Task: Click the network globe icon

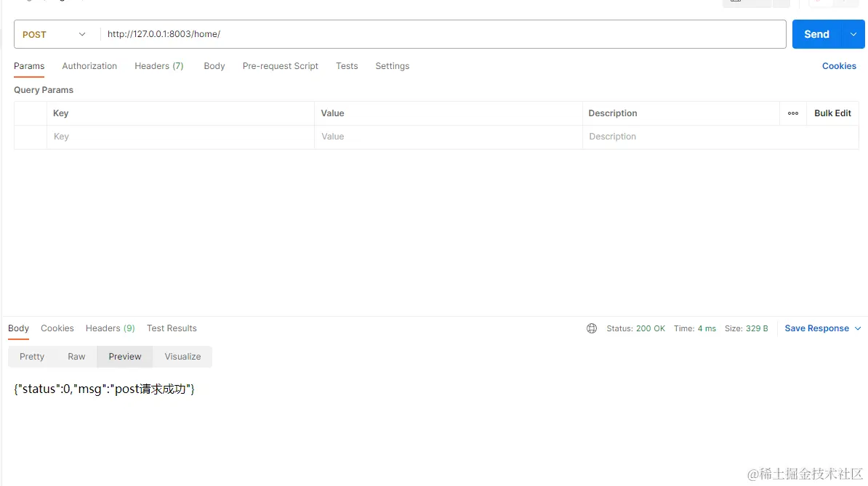Action: click(592, 328)
